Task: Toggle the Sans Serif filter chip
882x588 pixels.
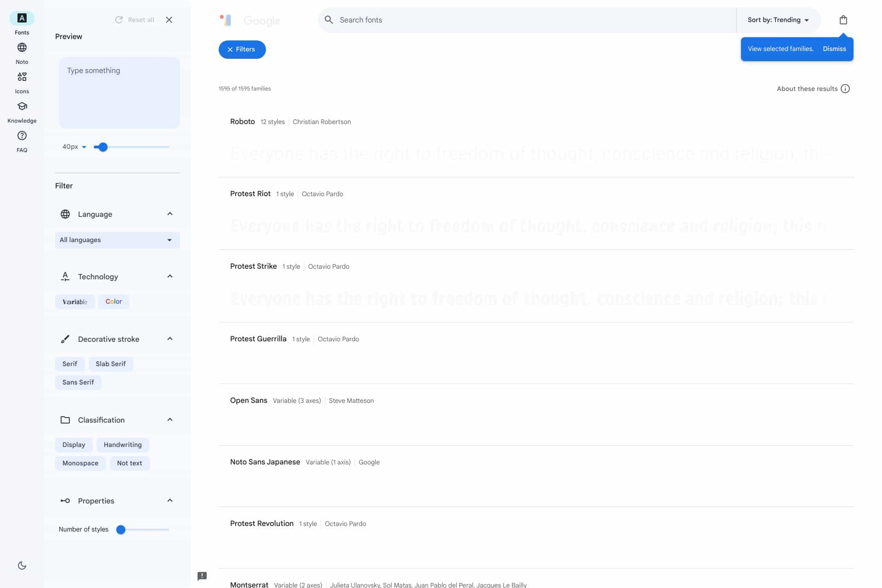Action: tap(78, 382)
